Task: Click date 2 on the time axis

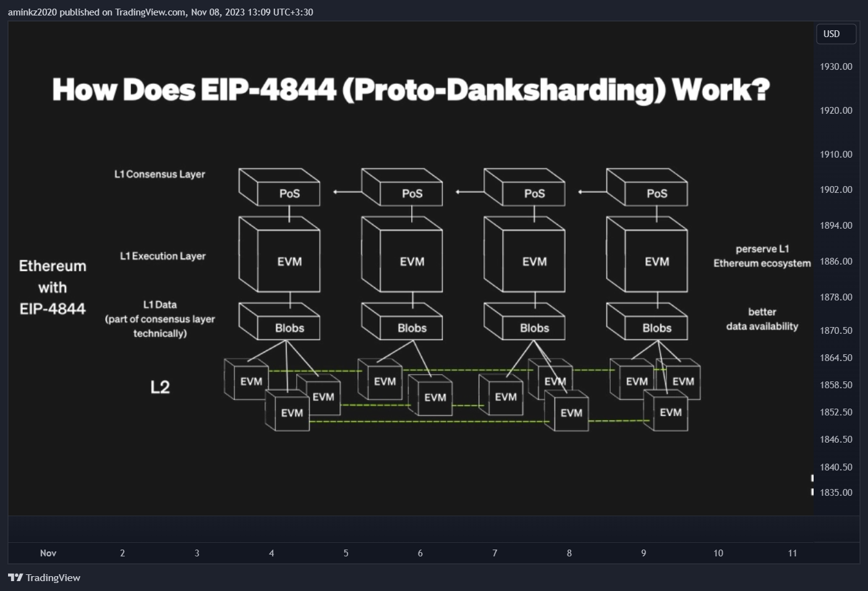Action: click(122, 553)
